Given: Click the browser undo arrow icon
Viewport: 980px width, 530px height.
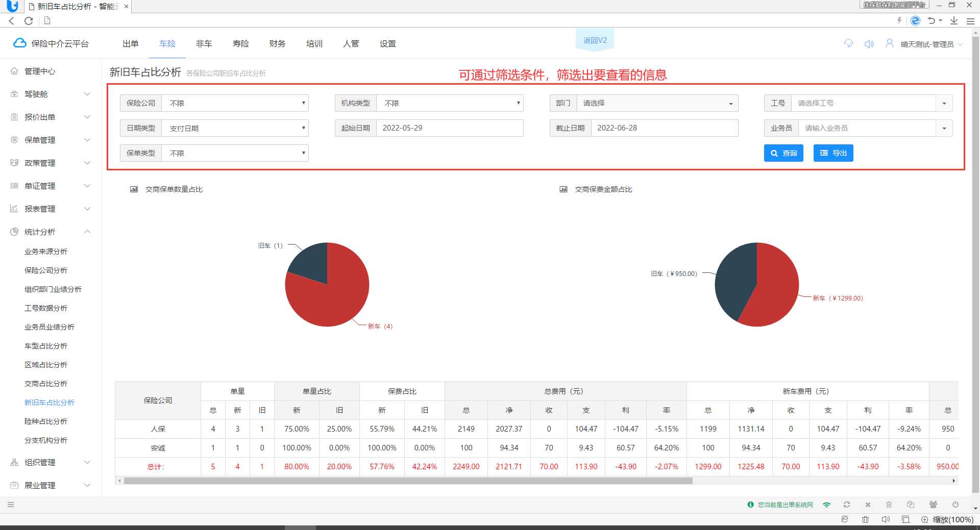Looking at the screenshot, I should click(932, 21).
